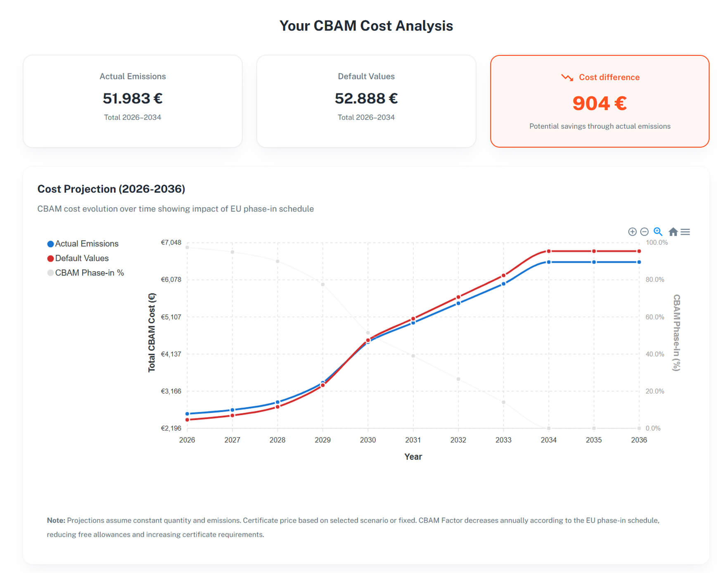
Task: Toggle Actual Emissions series in the legend
Action: [87, 244]
